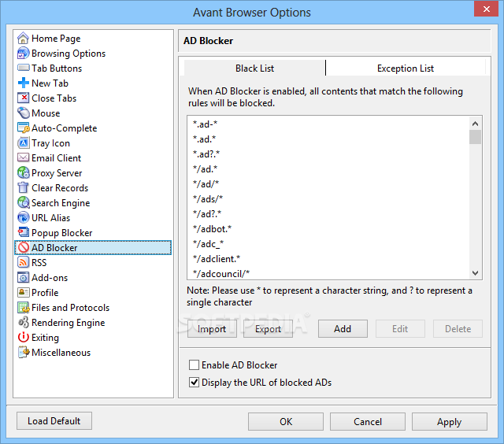Click the Auto-Complete key icon

[23, 128]
